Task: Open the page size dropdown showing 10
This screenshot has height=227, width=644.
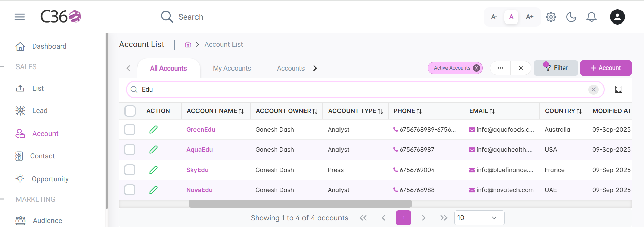Action: pos(479,218)
